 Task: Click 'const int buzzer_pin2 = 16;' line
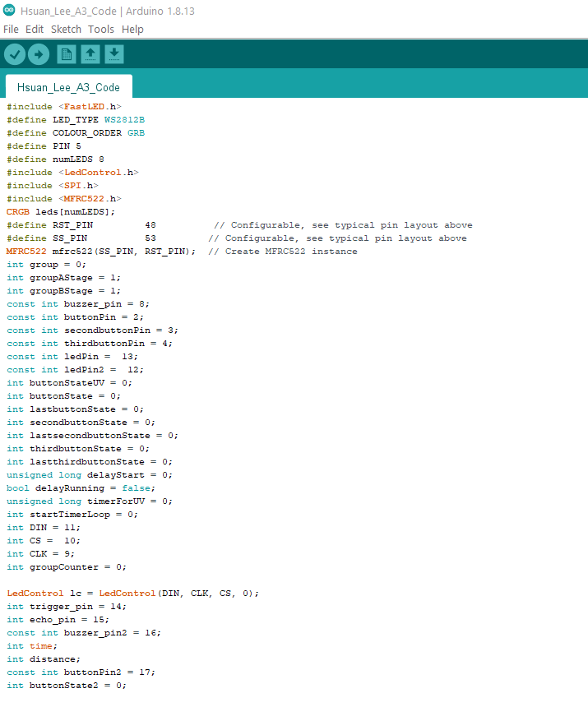84,633
